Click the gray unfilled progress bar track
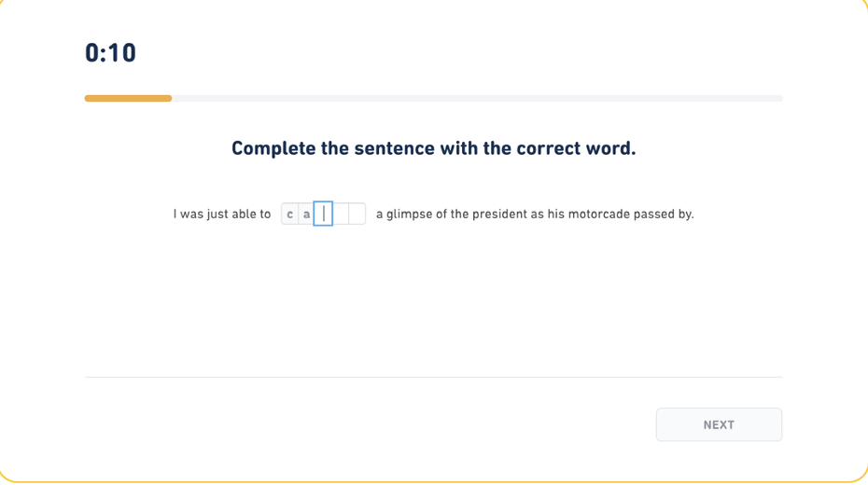Screen dimensions: 868x485 pos(476,98)
